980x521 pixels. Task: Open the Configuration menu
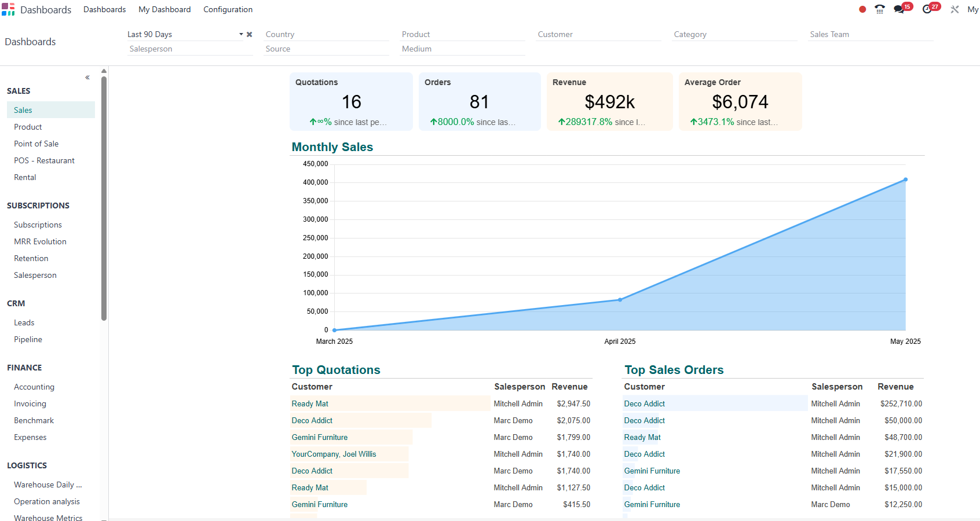click(228, 9)
